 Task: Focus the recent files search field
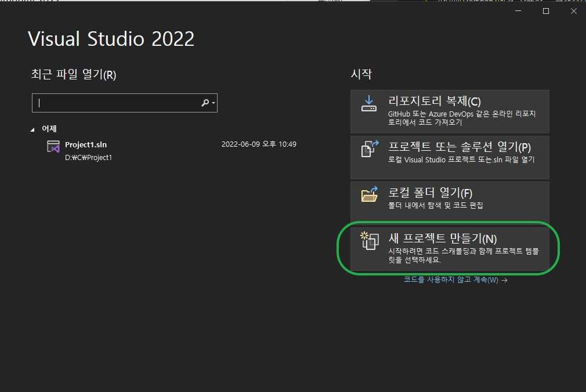(124, 103)
